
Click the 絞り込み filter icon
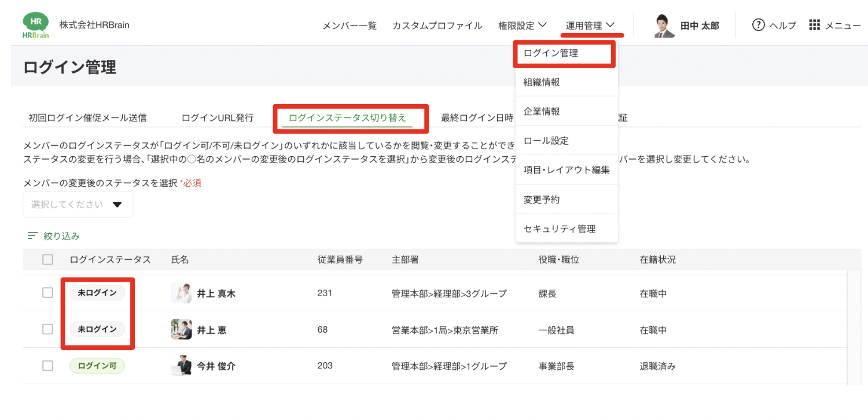[33, 235]
